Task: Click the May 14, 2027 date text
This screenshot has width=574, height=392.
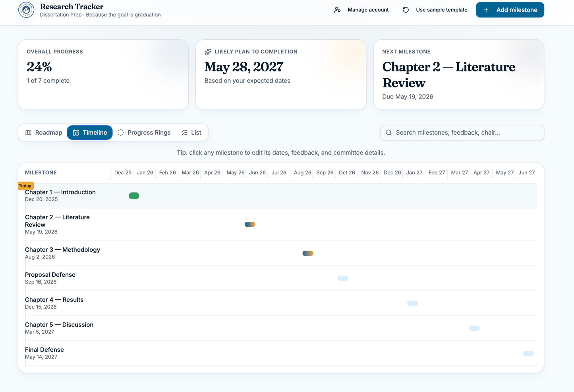Action: (41, 357)
